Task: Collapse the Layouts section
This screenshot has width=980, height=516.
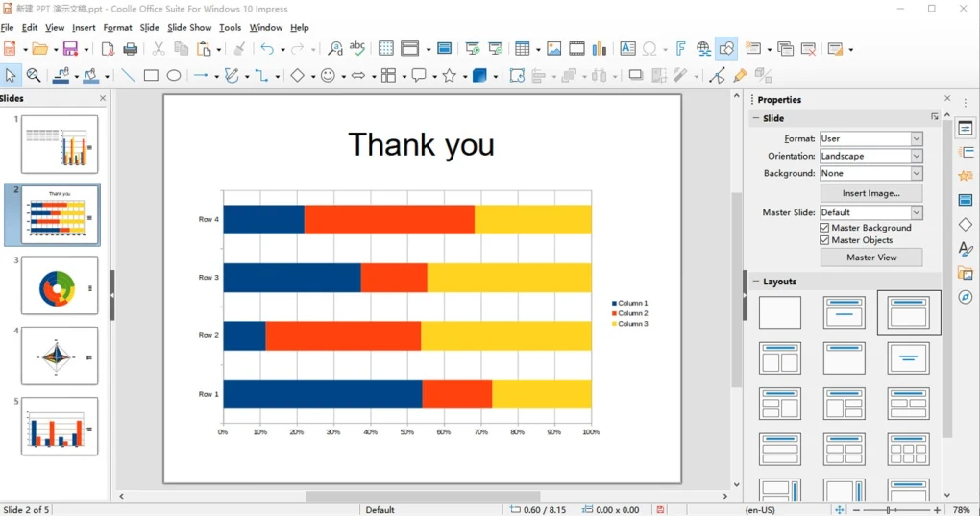Action: click(x=755, y=282)
